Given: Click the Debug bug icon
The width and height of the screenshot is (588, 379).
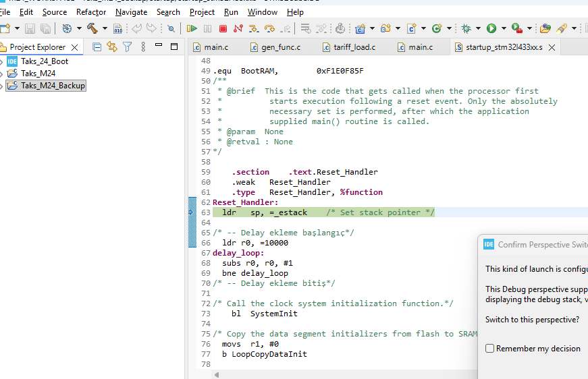Looking at the screenshot, I should coord(466,28).
